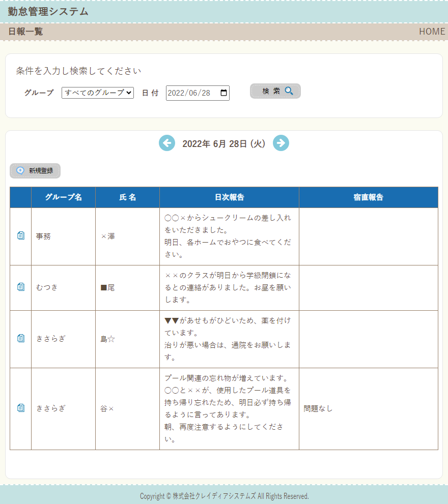Open the document icon for 谷× row

coord(21,408)
